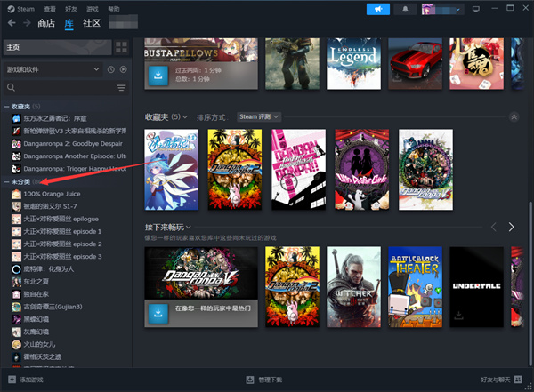This screenshot has height=392, width=534.
Task: Open the 游戏 menu
Action: pos(93,9)
